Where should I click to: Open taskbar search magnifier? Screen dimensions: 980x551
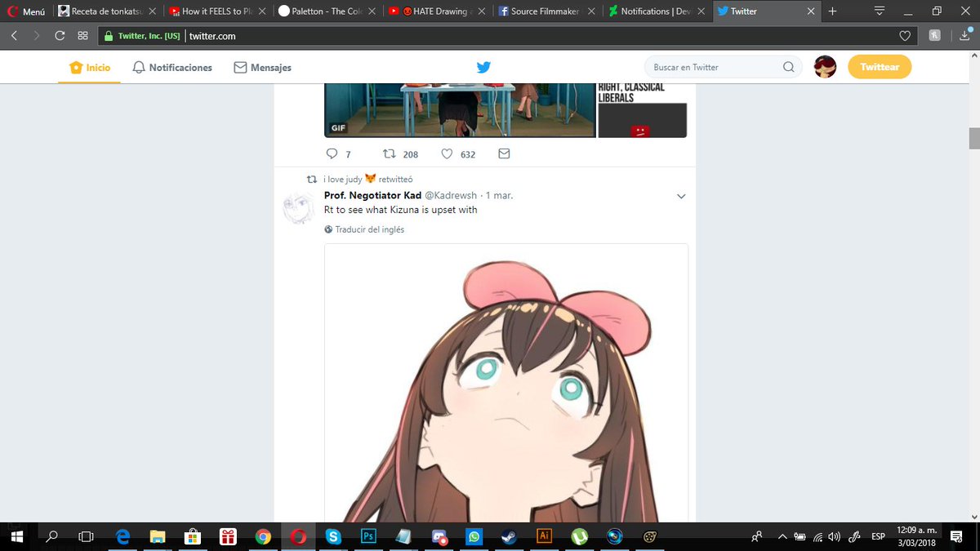pos(51,536)
